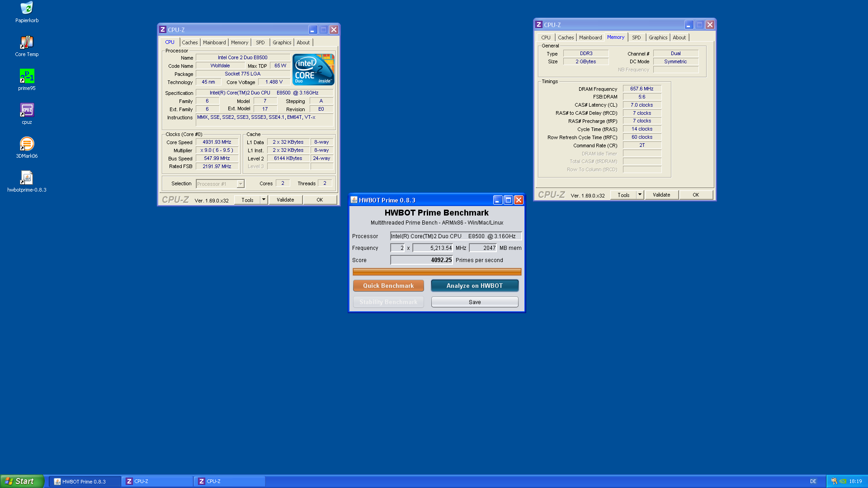The height and width of the screenshot is (488, 868).
Task: Click the orange benchmark progress bar
Action: pyautogui.click(x=437, y=272)
